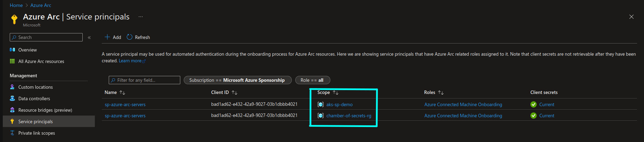The width and height of the screenshot is (644, 142).
Task: Click the sidebar Search field
Action: [46, 37]
